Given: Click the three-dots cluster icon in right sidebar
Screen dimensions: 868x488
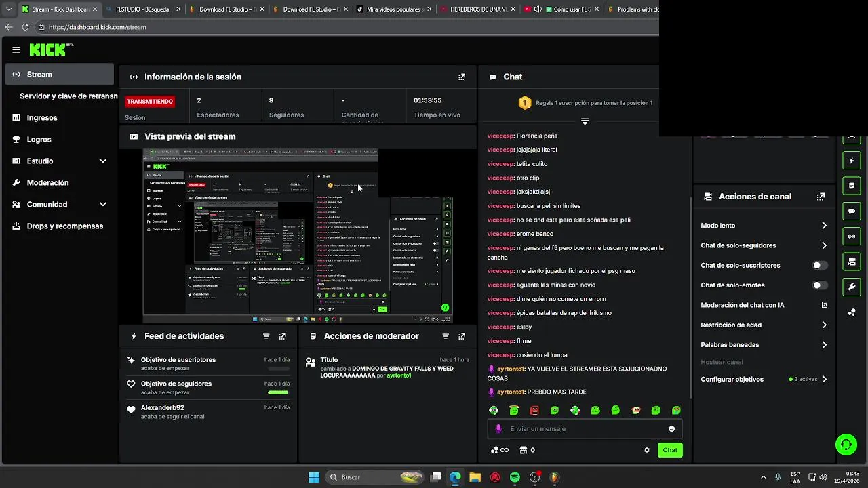Looking at the screenshot, I should coord(852,312).
